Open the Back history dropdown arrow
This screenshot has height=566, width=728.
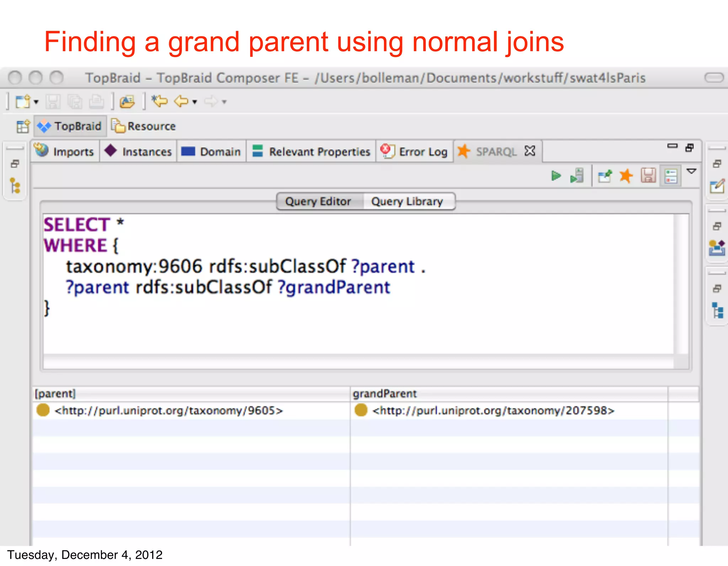pyautogui.click(x=194, y=102)
